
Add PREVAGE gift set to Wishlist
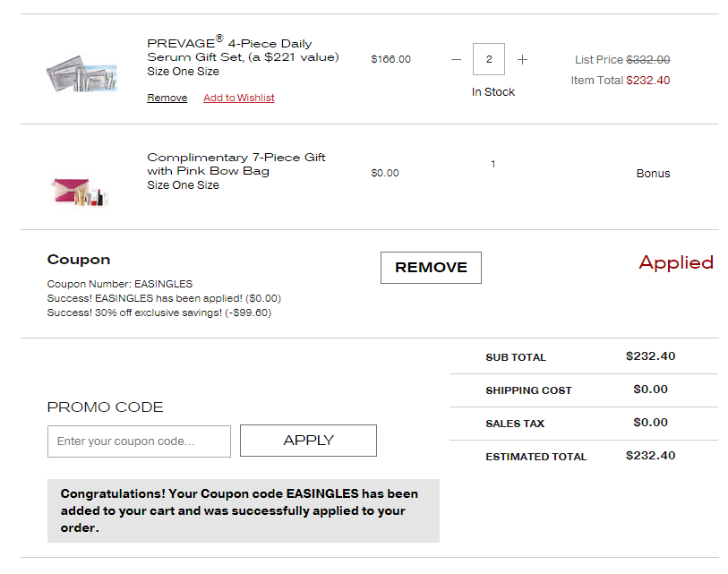coord(239,98)
